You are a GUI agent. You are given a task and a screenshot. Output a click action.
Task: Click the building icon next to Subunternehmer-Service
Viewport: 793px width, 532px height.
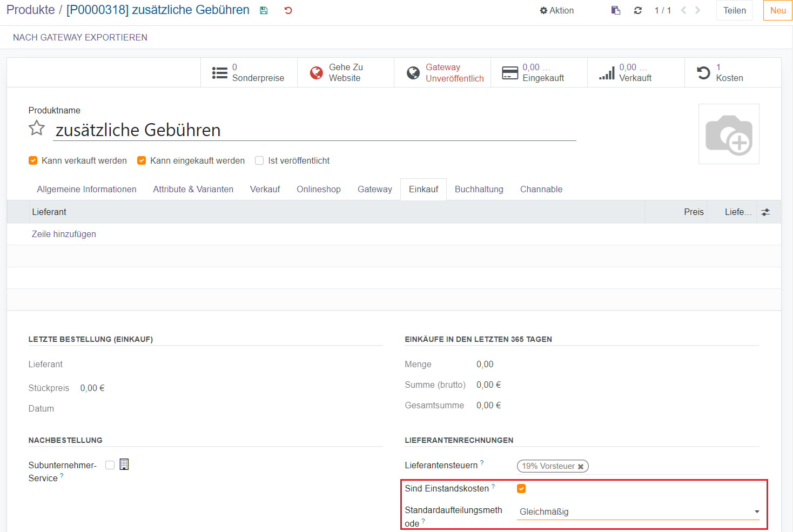coord(124,464)
